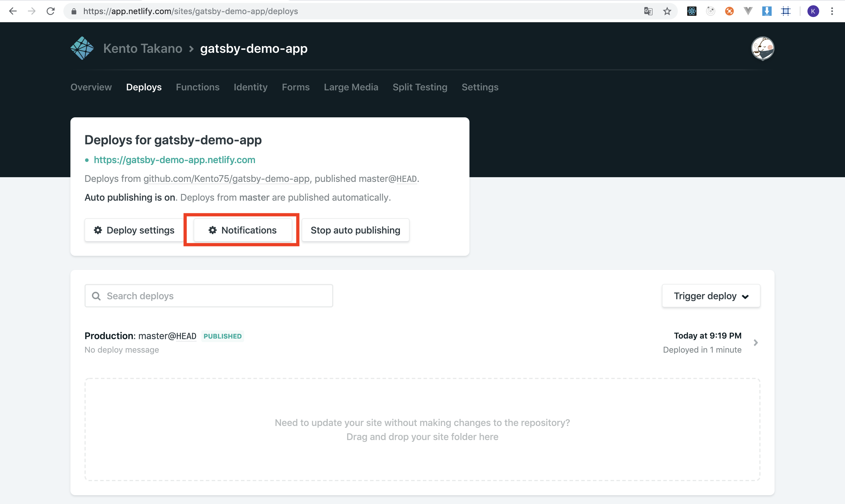This screenshot has height=504, width=845.
Task: Click Stop auto publishing button
Action: (x=355, y=230)
